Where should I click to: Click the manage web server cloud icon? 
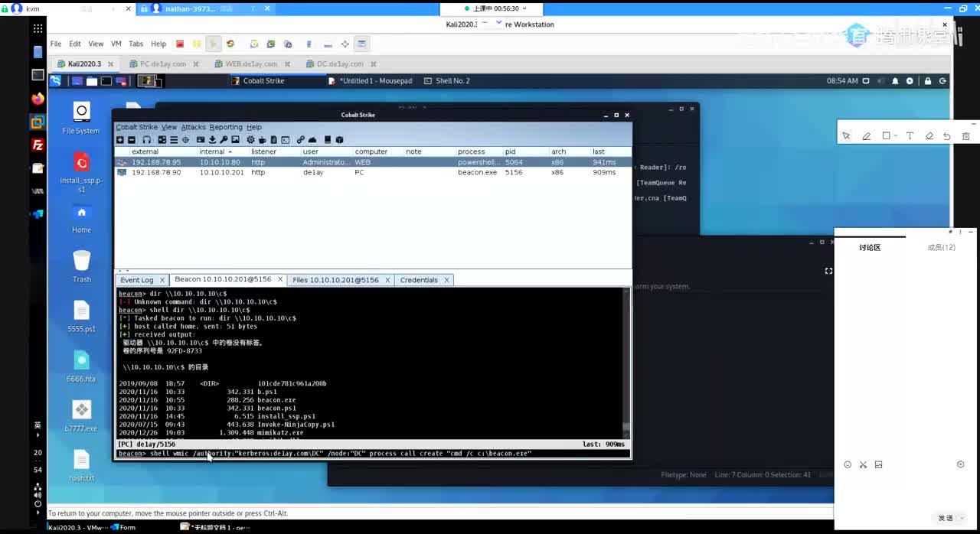pos(312,140)
